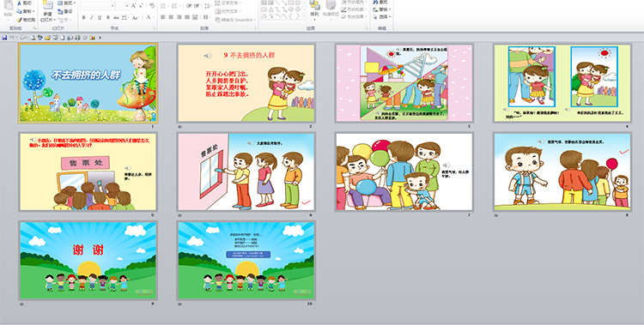
Task: Click the open folder icon in quick access toolbar
Action: [x=47, y=38]
